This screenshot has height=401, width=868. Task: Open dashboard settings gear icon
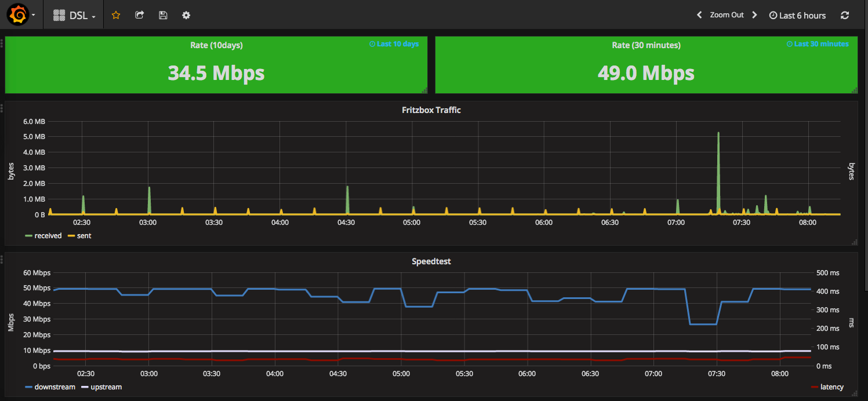[x=186, y=15]
